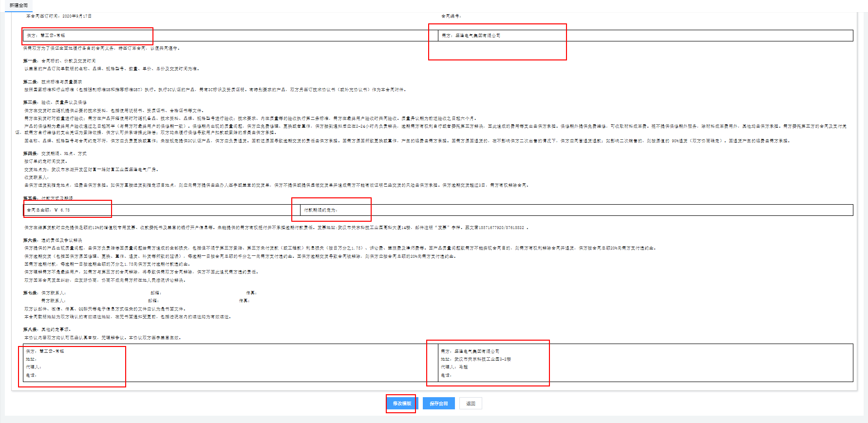Click the supplier 代理人 line in signature block
Viewport: 868px width, 423px height.
[33, 367]
